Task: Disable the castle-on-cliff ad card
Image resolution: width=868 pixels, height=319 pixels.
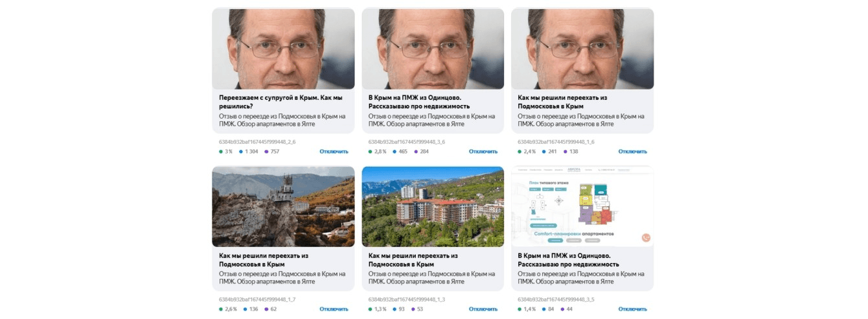Action: (x=334, y=309)
